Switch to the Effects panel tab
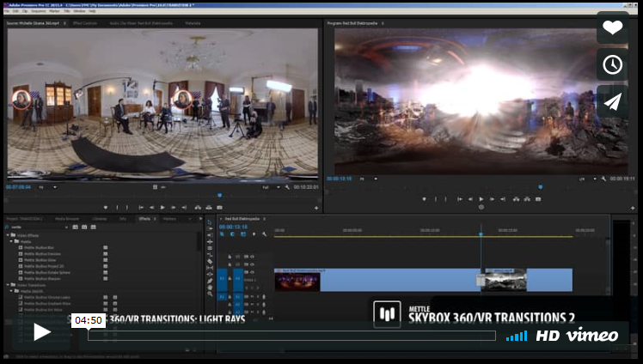Image resolution: width=643 pixels, height=364 pixels. [x=144, y=219]
